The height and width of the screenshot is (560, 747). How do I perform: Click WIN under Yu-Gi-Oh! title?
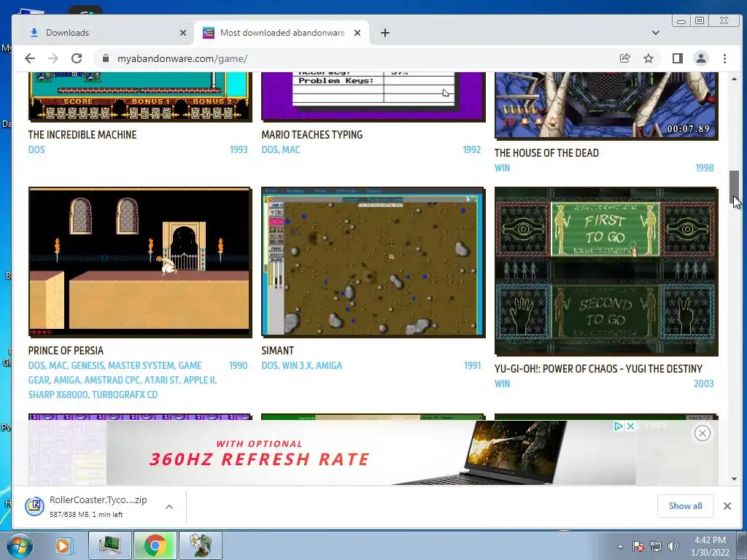click(502, 384)
